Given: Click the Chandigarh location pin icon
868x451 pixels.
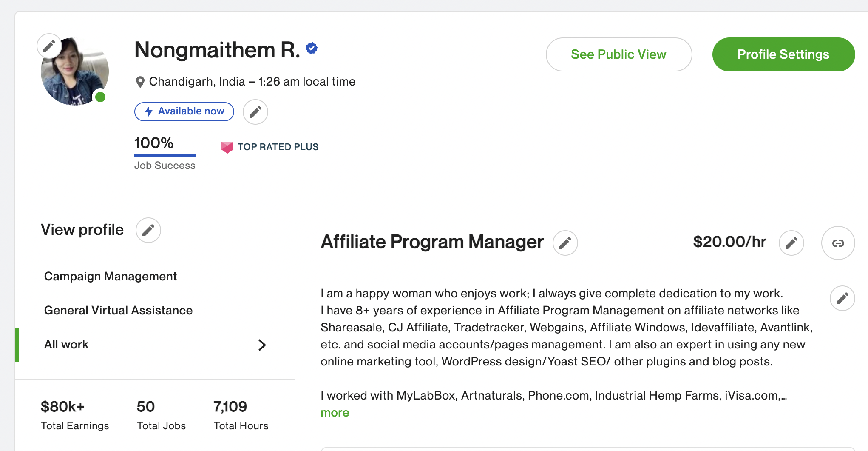Looking at the screenshot, I should (140, 82).
